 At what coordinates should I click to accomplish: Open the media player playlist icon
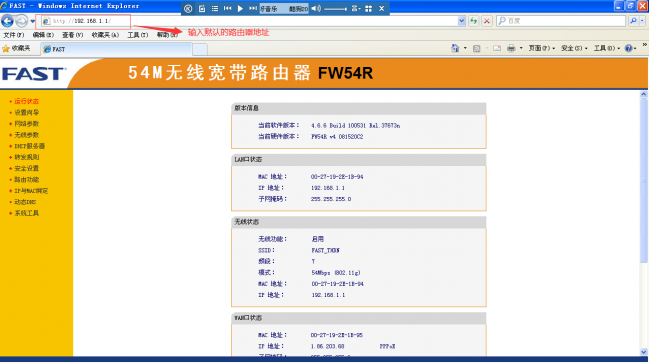click(215, 8)
